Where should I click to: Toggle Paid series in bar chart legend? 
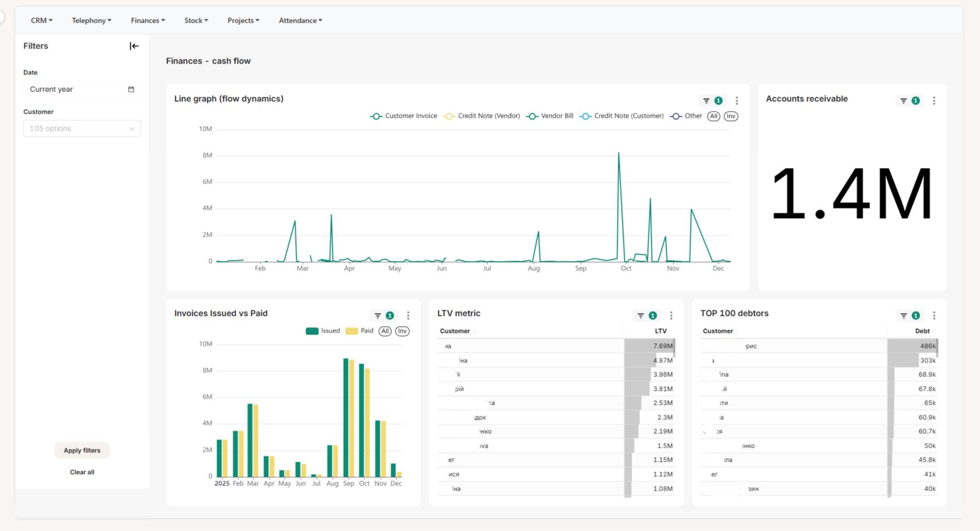[359, 331]
